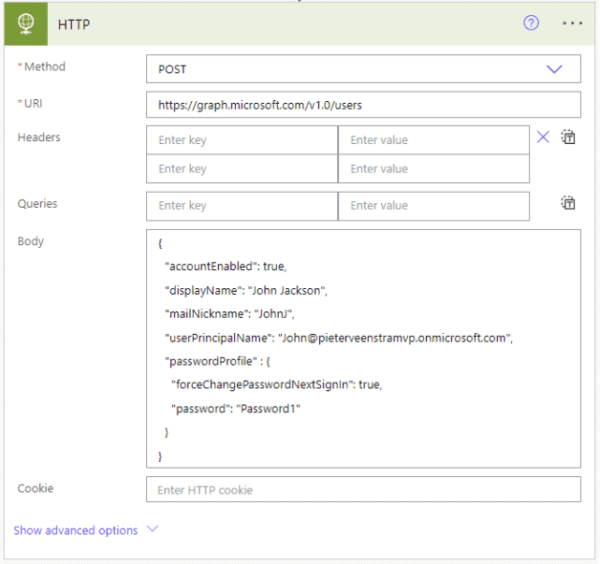Viewport: 600px width, 564px height.
Task: Expand the advanced options chevron
Action: [152, 530]
